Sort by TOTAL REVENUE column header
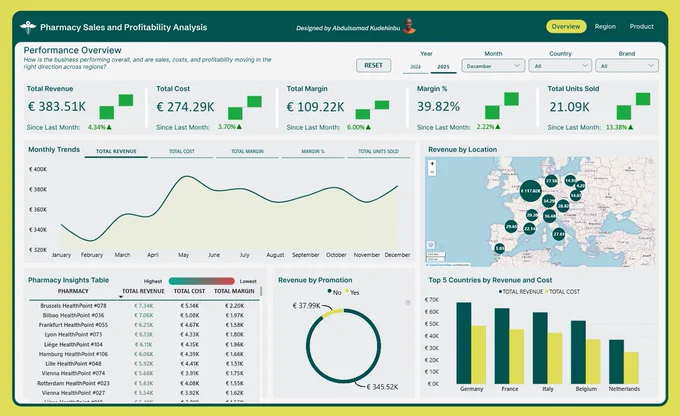 (143, 291)
